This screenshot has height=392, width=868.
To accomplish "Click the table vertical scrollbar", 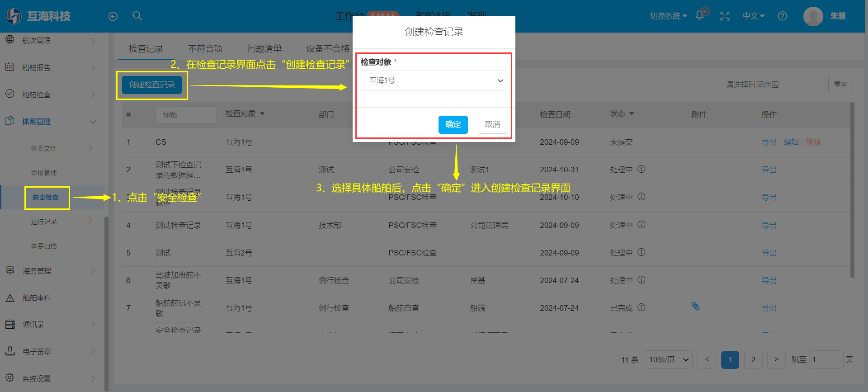I will [852, 190].
